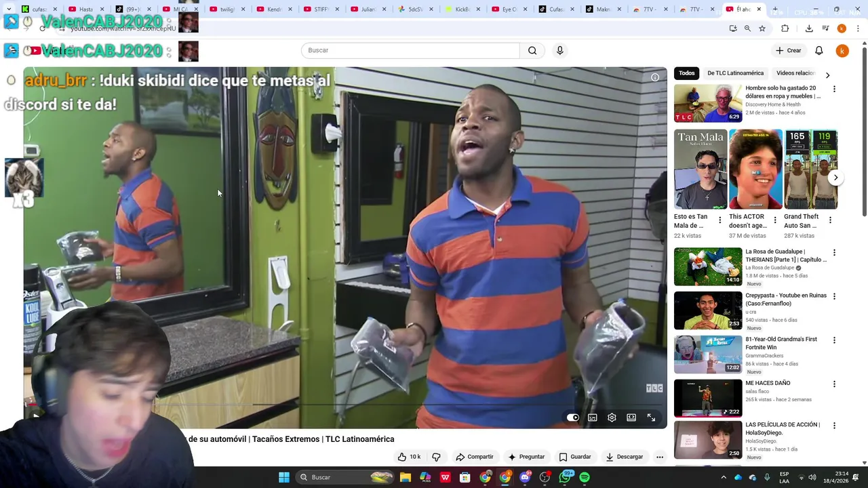868x488 pixels.
Task: Switch to the Eye browser tab
Action: [509, 9]
